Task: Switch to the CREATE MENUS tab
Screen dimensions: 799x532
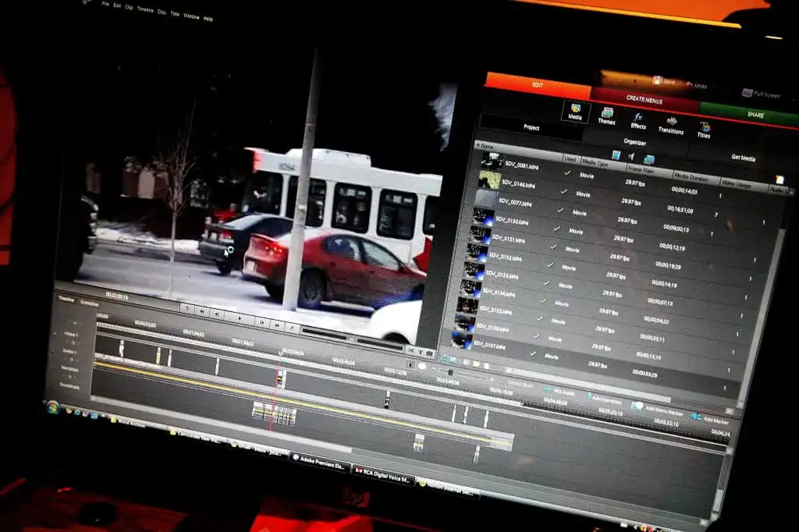Action: (645, 99)
